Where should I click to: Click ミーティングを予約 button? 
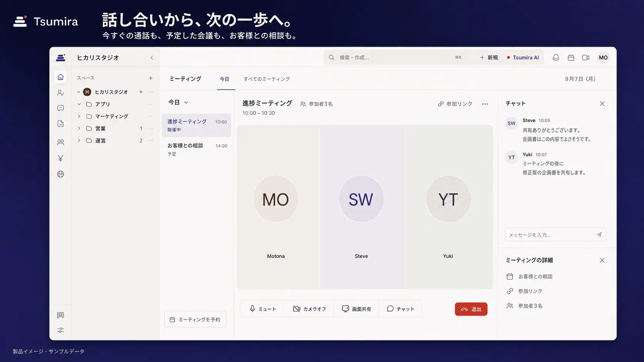point(195,319)
